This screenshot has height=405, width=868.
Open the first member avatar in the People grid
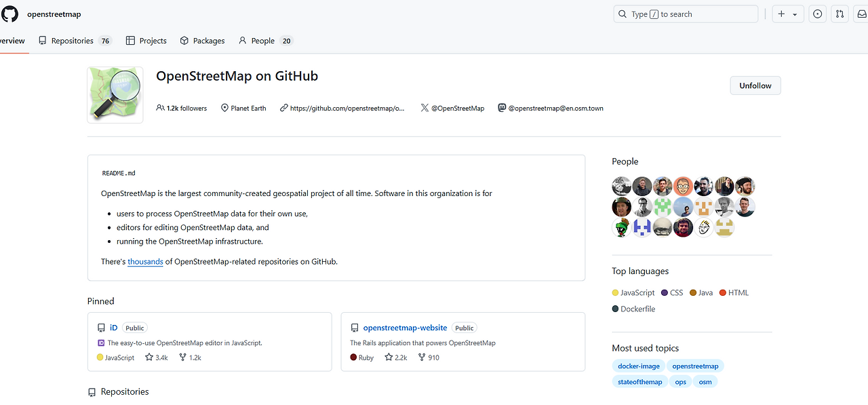coord(622,186)
